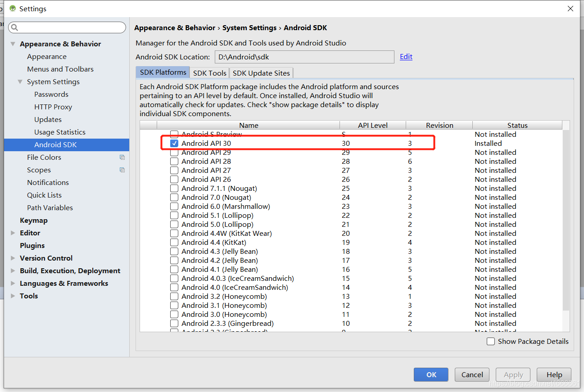Open the HTTP Proxy settings page
The height and width of the screenshot is (392, 584).
point(53,107)
